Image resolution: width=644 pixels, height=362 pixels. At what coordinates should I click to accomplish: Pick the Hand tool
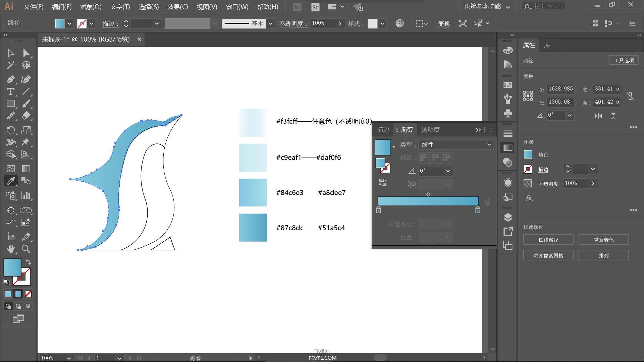(11, 249)
